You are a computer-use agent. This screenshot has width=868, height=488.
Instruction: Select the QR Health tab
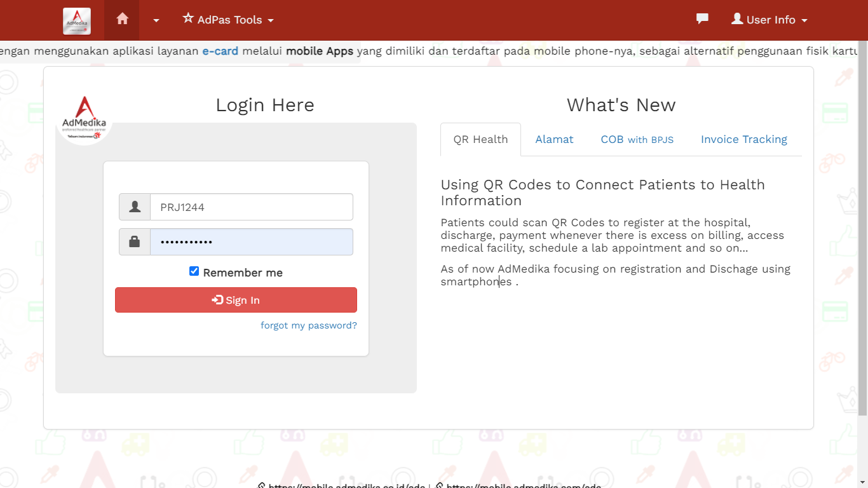pos(480,139)
